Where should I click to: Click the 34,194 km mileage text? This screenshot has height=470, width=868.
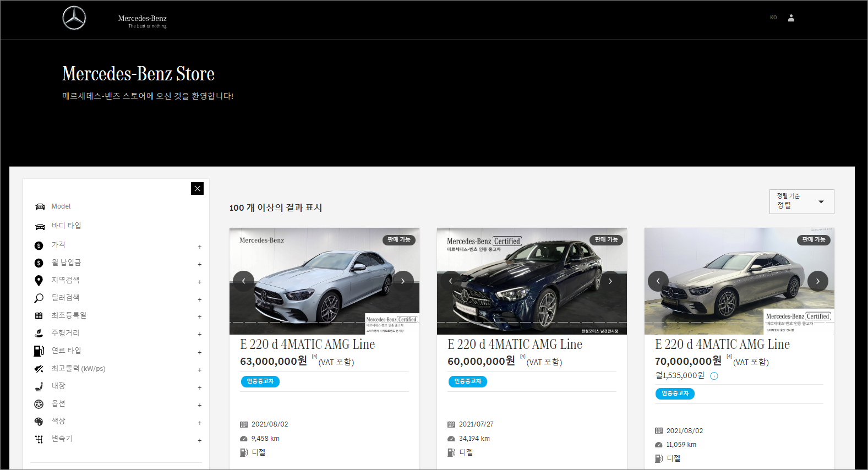tap(474, 439)
